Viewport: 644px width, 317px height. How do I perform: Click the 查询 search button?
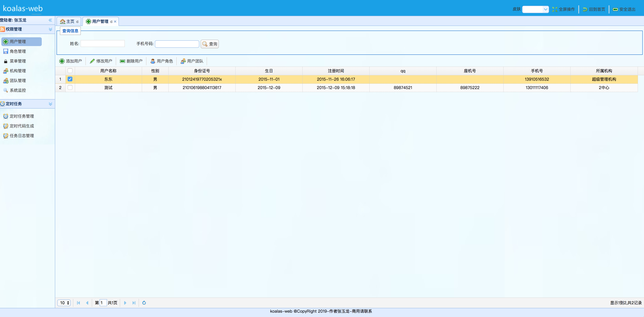[210, 44]
